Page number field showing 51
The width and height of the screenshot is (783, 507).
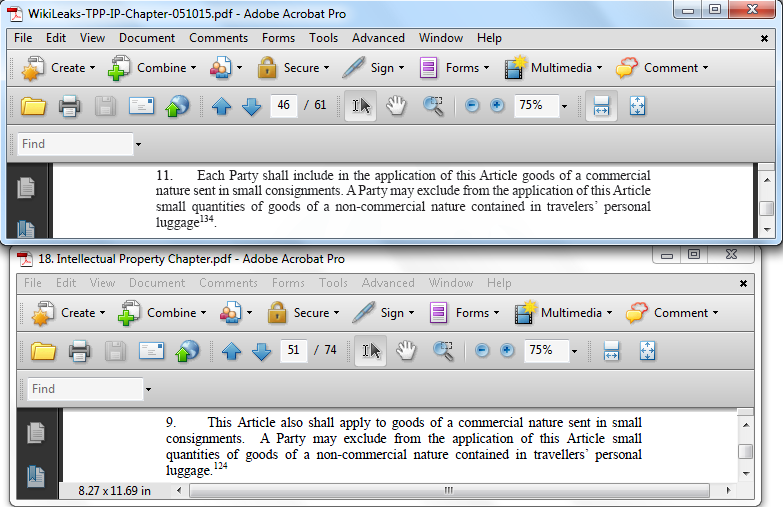[294, 350]
